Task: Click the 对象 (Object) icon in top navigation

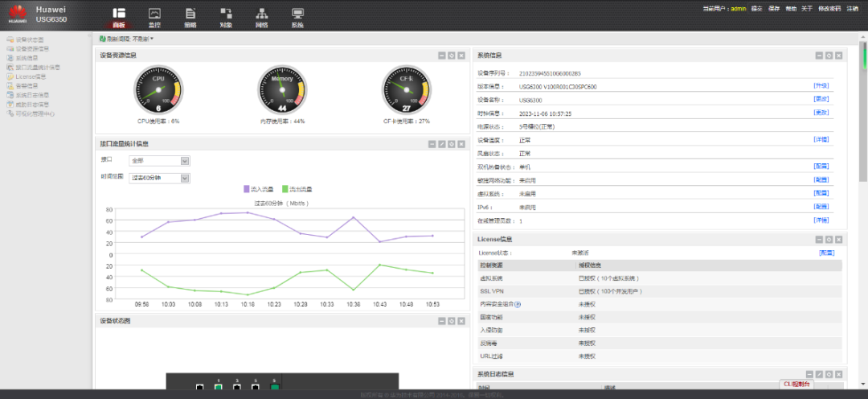Action: [226, 14]
